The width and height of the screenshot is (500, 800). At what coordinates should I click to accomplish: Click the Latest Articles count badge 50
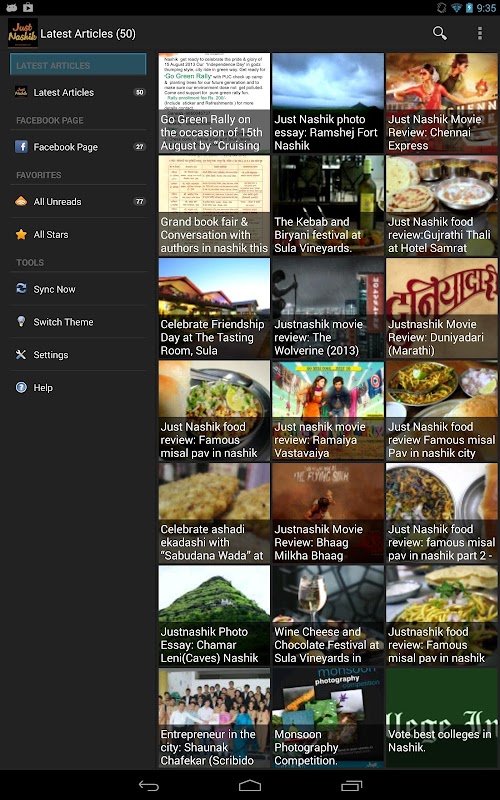139,92
